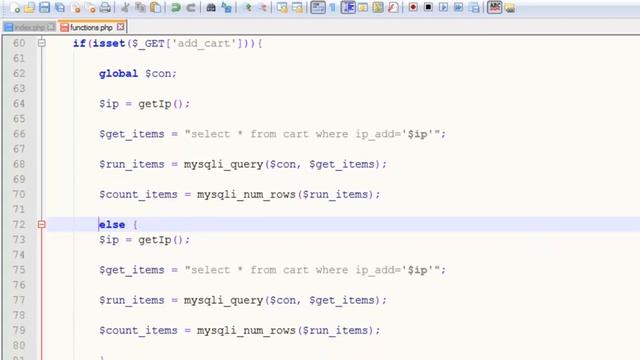
Task: Create a new file with the New icon
Action: point(15,7)
